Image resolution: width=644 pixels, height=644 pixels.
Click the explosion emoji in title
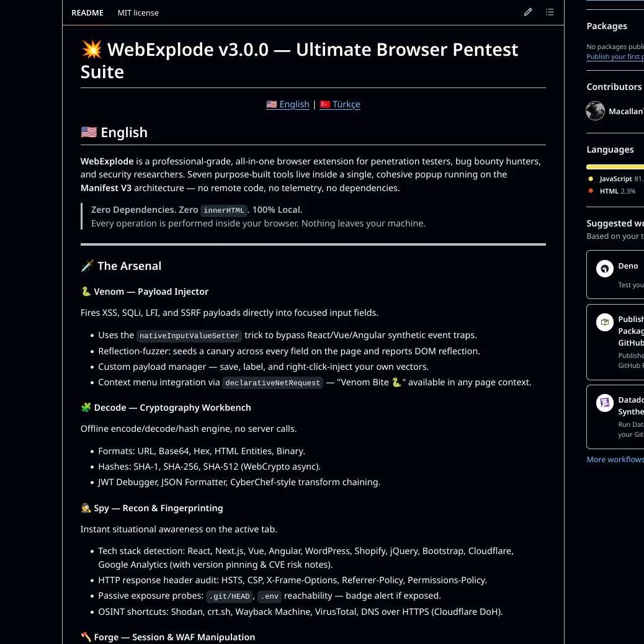[92, 49]
